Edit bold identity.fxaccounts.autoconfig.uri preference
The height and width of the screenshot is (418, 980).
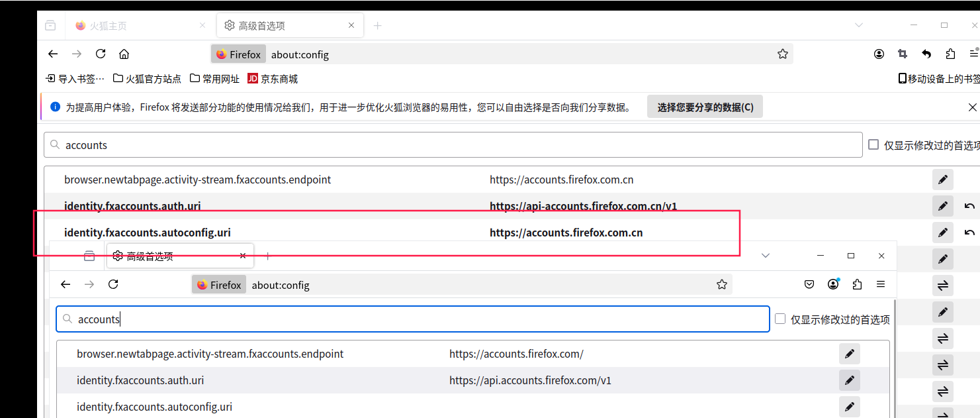943,233
